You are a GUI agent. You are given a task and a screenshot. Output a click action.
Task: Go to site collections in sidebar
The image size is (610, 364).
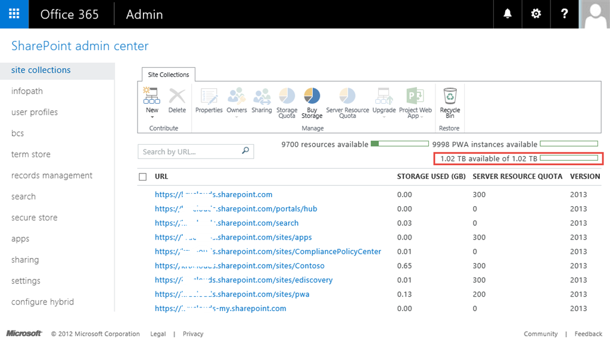click(x=41, y=70)
